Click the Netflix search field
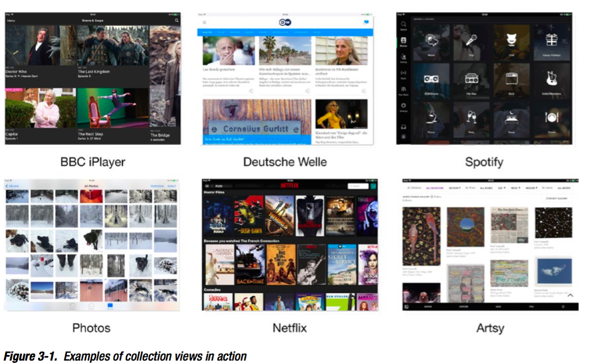 [x=358, y=186]
